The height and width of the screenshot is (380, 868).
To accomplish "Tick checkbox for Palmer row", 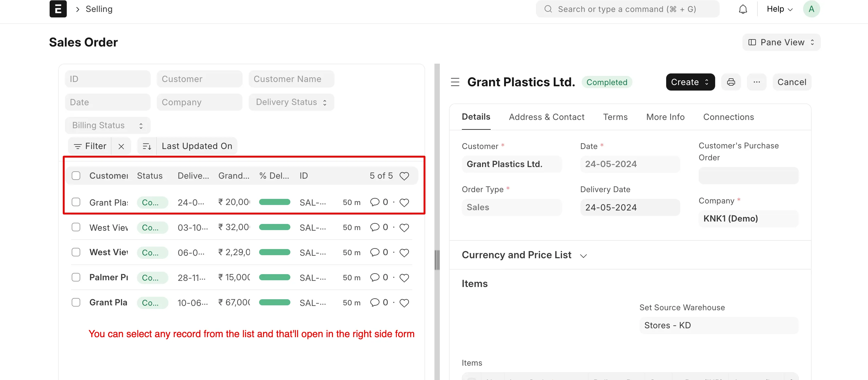I will pos(76,277).
